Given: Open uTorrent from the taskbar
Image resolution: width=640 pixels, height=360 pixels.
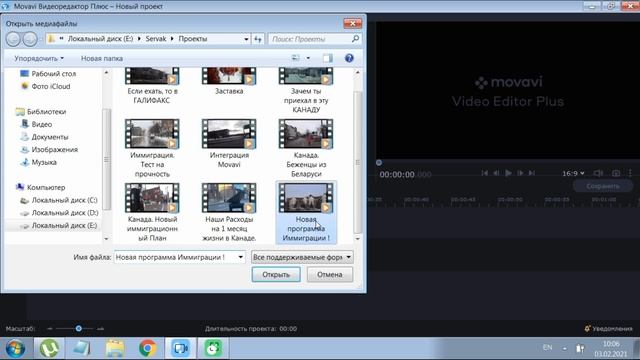Looking at the screenshot, I should [x=49, y=348].
